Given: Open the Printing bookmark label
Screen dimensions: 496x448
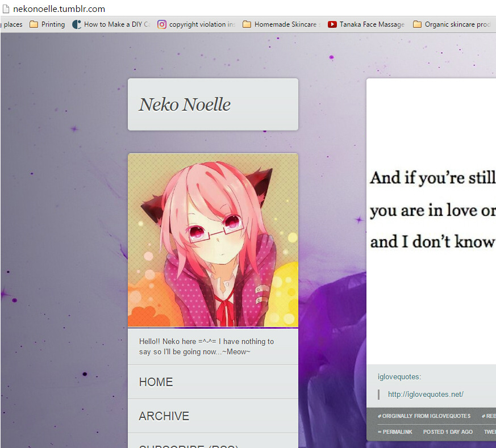Looking at the screenshot, I should [x=53, y=24].
